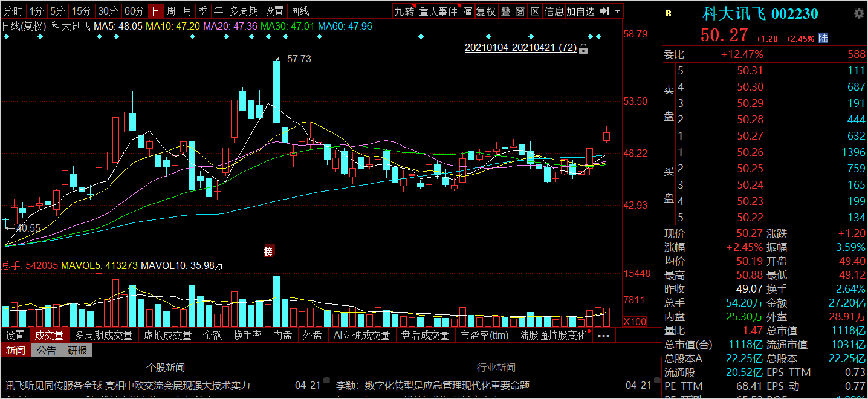Click the 个股新闻 section header
The image size is (868, 399).
(166, 368)
